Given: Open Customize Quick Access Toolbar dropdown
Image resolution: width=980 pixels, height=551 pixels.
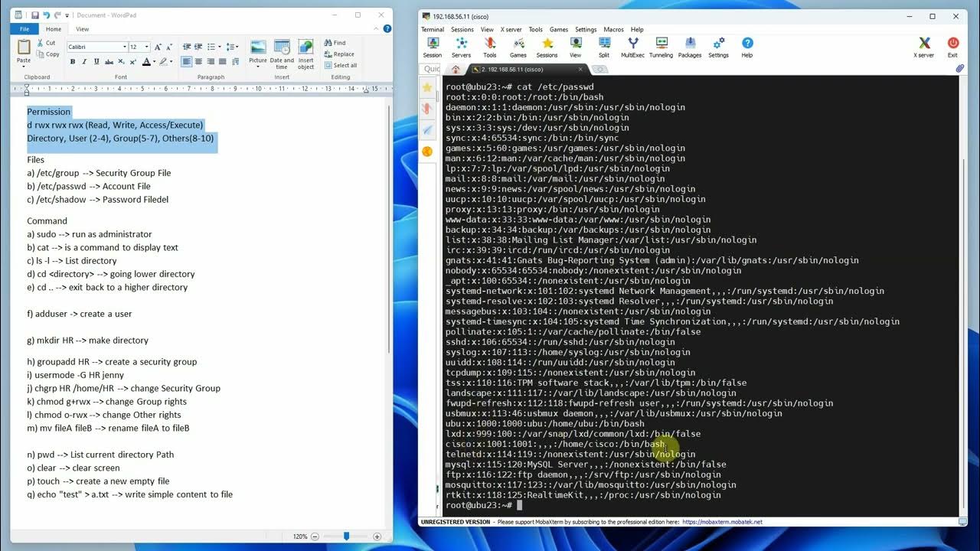Looking at the screenshot, I should pyautogui.click(x=67, y=15).
